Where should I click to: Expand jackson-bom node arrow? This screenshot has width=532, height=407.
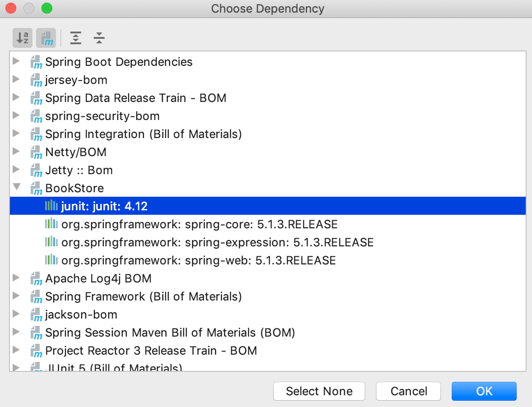point(16,314)
